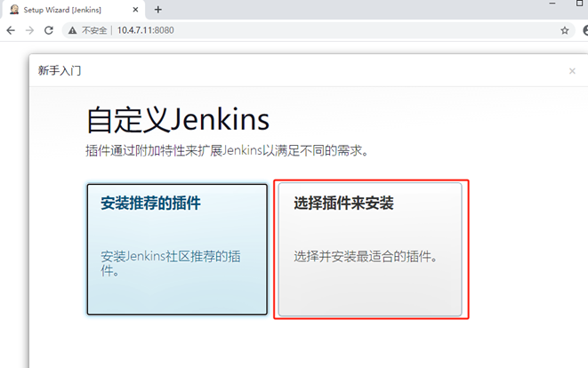Choose 选择插件来安装 option
This screenshot has width=588, height=368.
click(x=370, y=250)
